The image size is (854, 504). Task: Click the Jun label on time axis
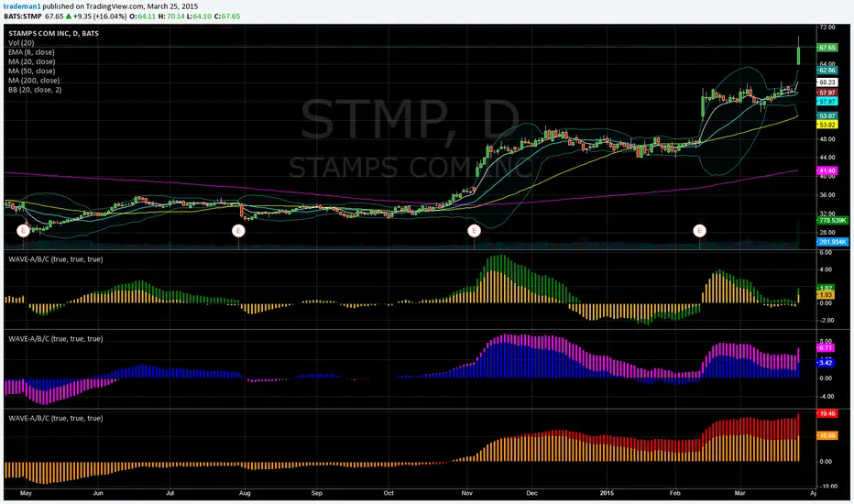pos(98,493)
